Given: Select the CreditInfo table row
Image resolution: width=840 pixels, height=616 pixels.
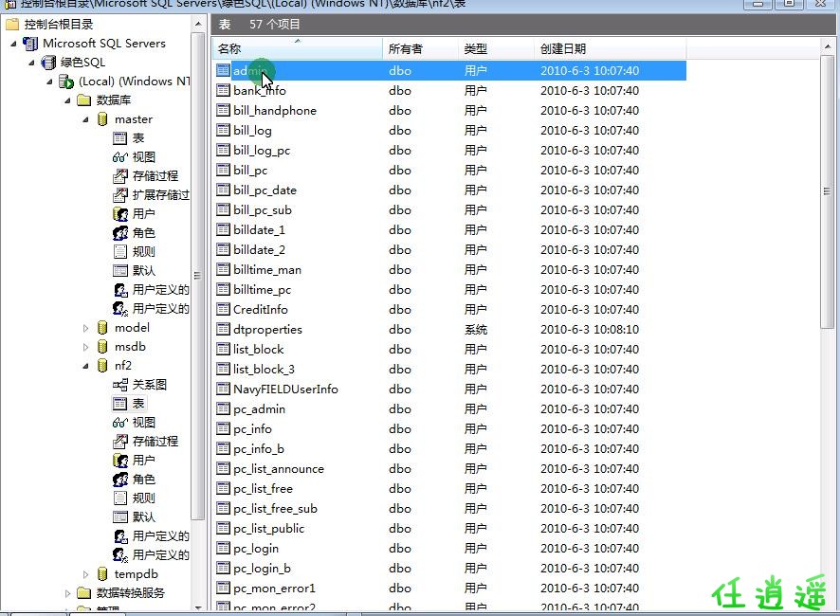Looking at the screenshot, I should (450, 309).
